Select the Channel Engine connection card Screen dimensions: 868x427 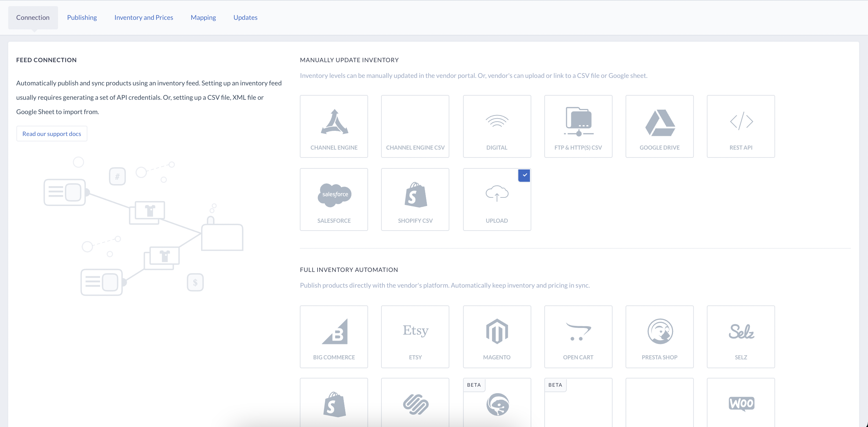[334, 126]
